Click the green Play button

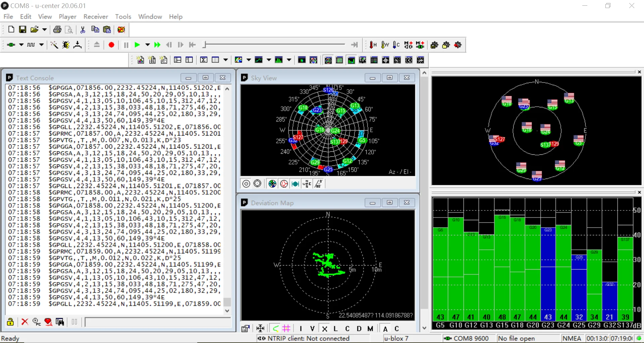tap(137, 45)
